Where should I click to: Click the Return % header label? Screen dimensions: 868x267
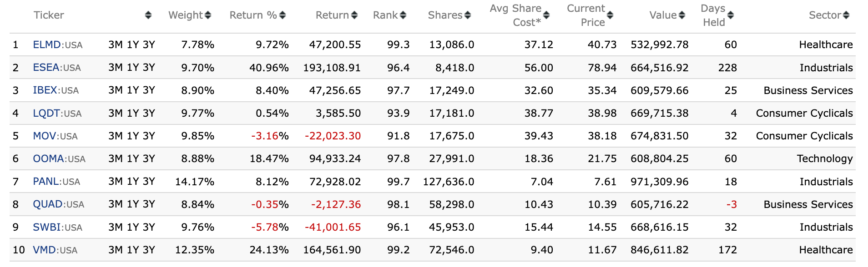click(253, 15)
